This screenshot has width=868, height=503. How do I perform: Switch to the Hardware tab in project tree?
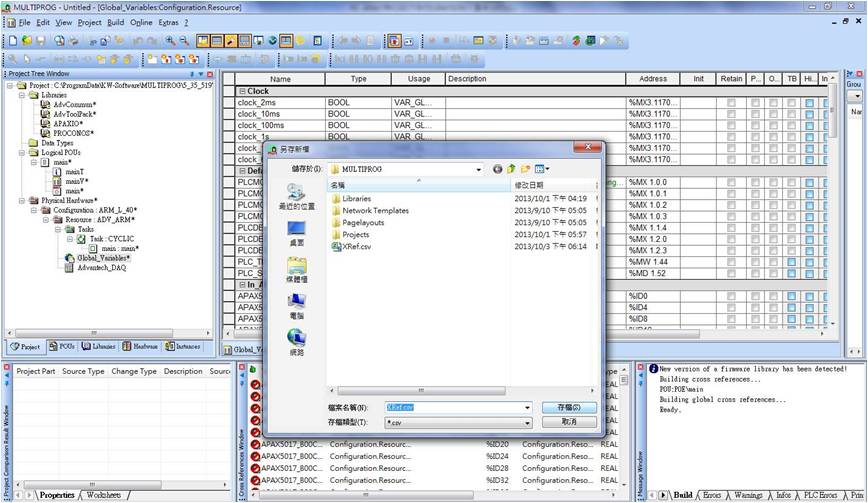pyautogui.click(x=140, y=346)
